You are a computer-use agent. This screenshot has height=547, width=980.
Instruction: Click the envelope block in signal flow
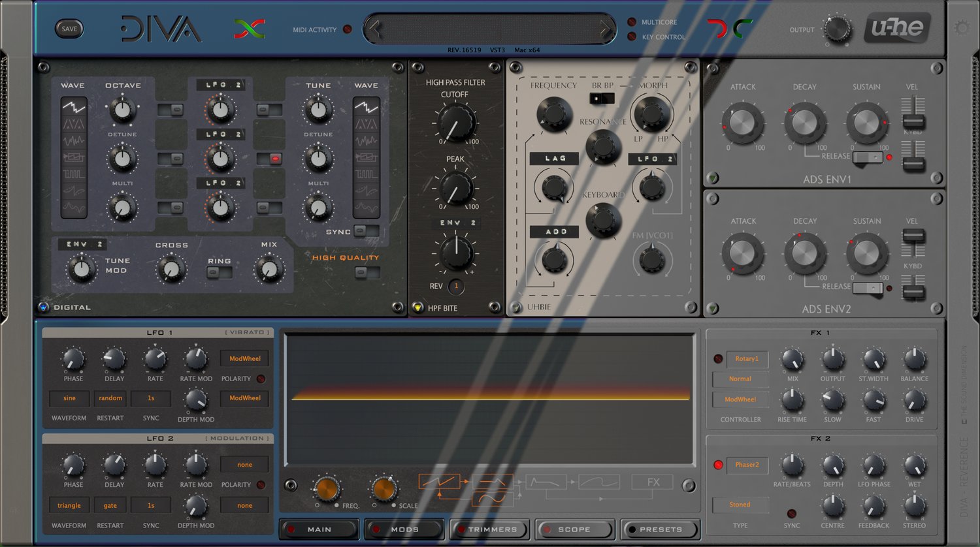tap(546, 482)
